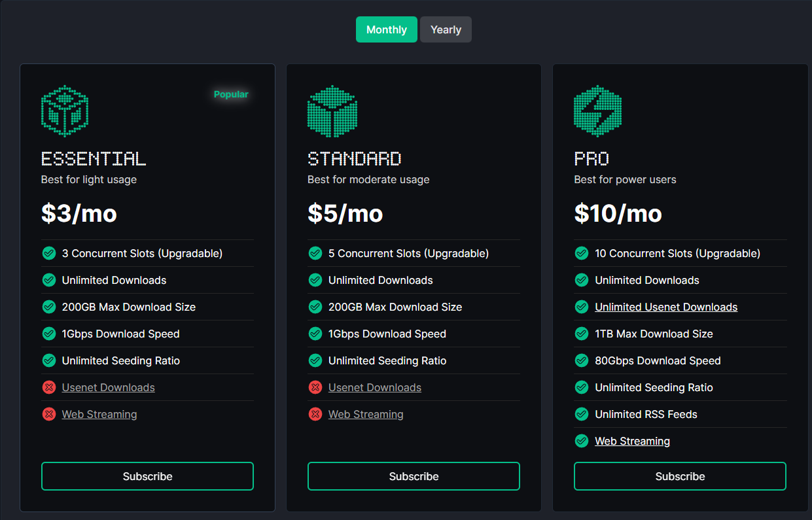Click the green check beside Pro's Unlimited Downloads
812x520 pixels.
582,280
